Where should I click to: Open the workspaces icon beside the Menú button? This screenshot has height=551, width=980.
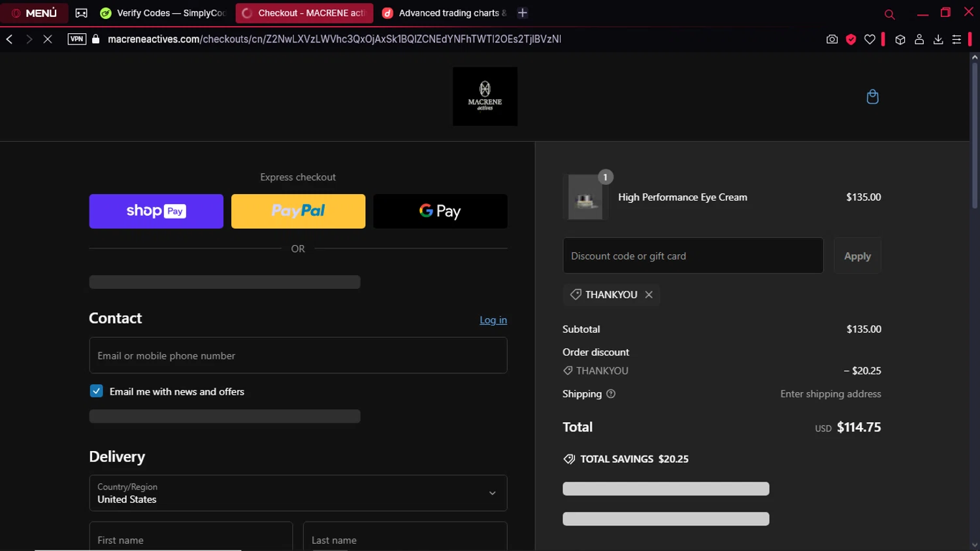[x=82, y=13]
